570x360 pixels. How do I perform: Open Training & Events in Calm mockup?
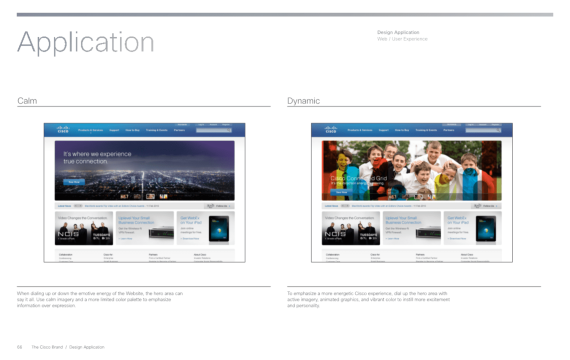click(x=157, y=130)
